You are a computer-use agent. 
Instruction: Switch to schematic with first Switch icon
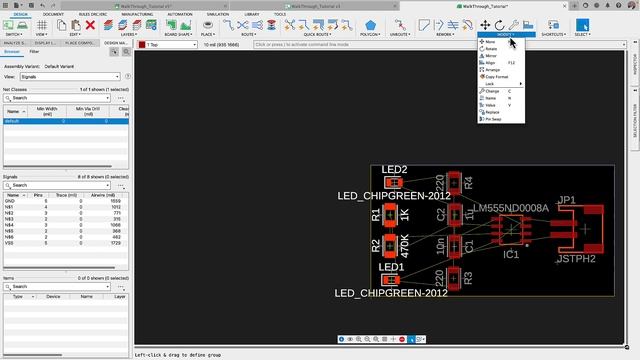(8, 25)
